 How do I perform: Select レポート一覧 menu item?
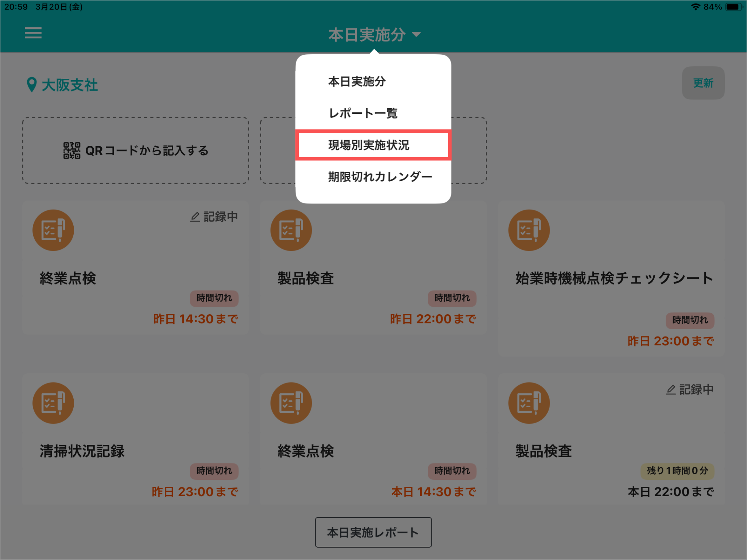point(363,113)
